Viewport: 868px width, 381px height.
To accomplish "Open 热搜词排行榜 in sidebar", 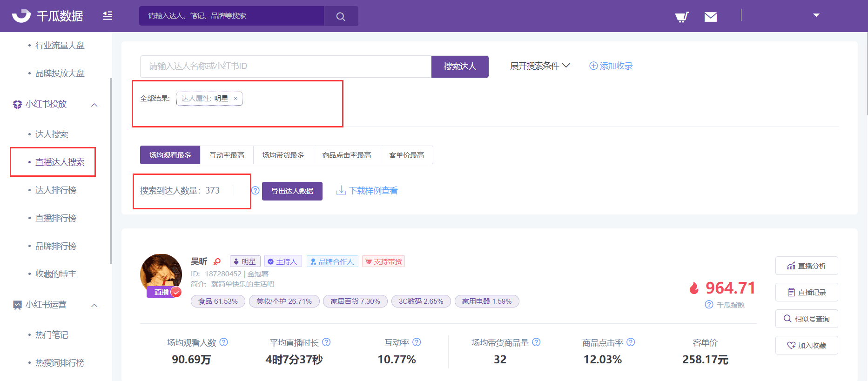I will [60, 363].
